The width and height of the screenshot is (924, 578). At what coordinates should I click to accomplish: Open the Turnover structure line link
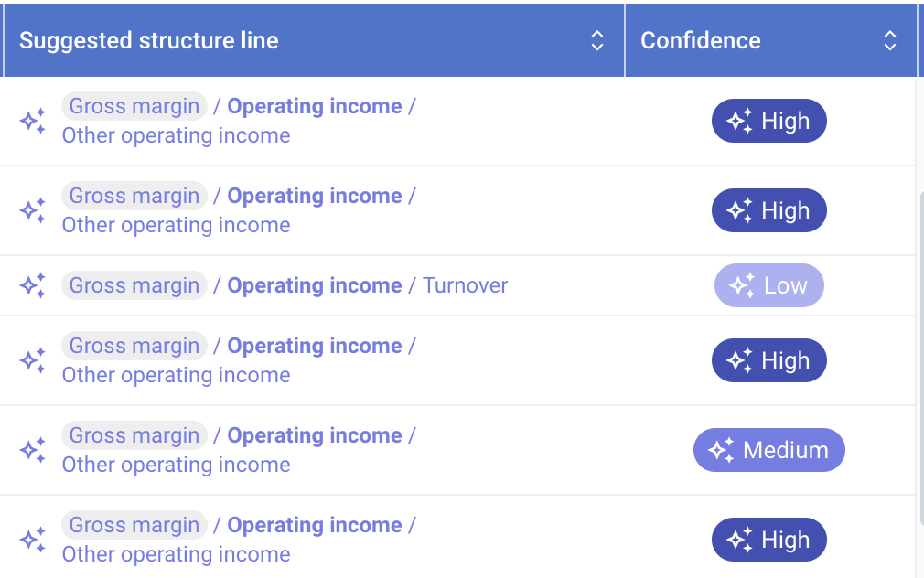tap(465, 285)
